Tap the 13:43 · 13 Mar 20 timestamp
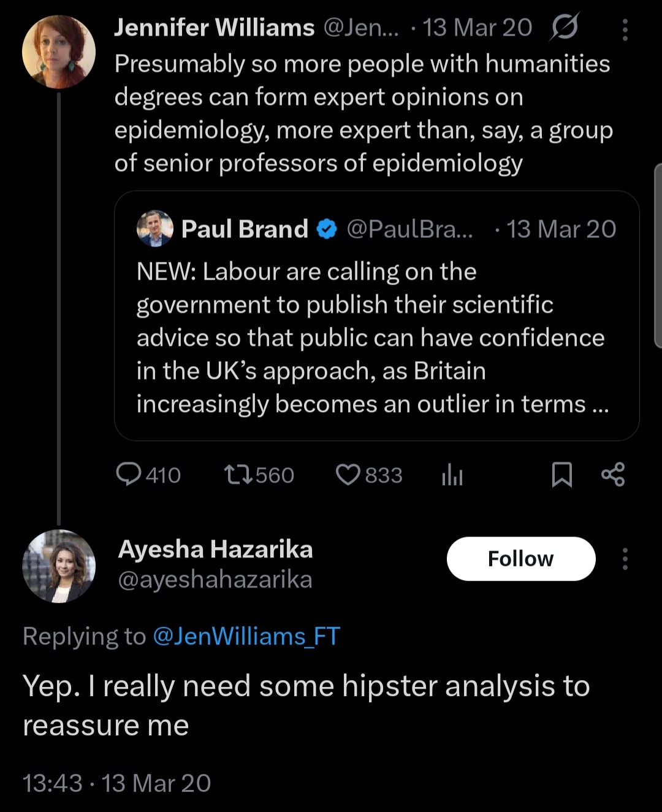Image resolution: width=662 pixels, height=812 pixels. tap(117, 783)
